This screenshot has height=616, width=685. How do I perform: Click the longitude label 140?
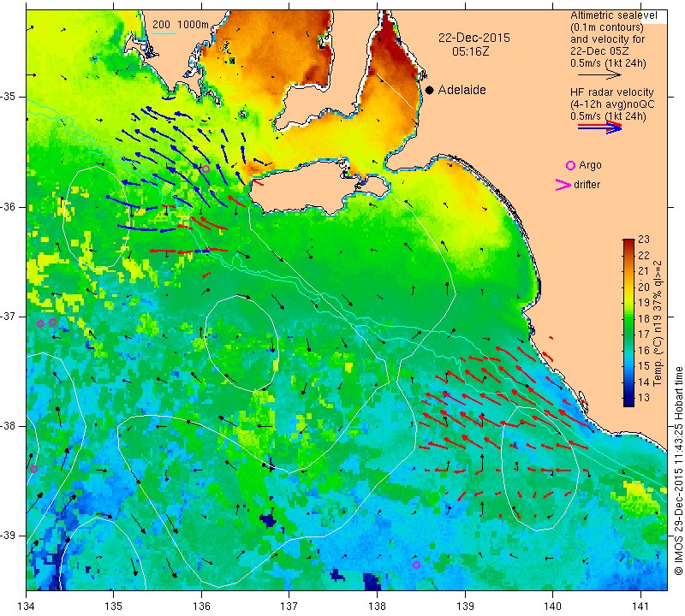click(553, 606)
